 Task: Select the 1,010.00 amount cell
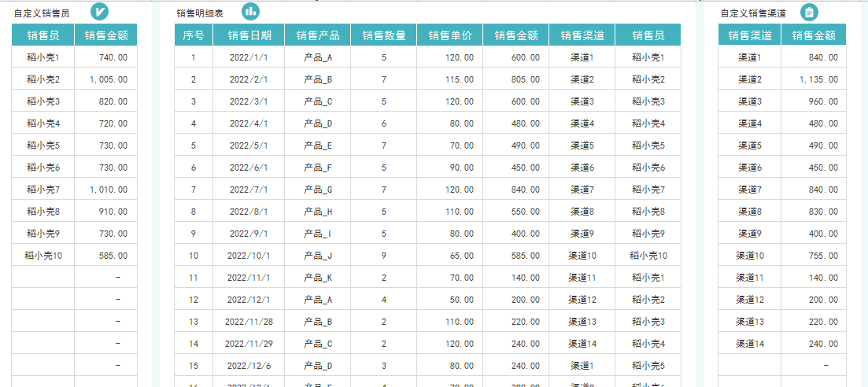coord(106,190)
